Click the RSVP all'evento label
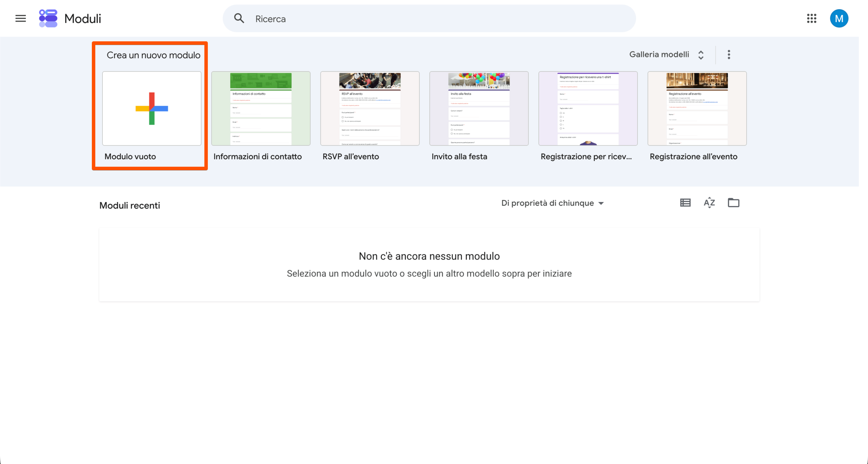The image size is (868, 464). click(351, 157)
